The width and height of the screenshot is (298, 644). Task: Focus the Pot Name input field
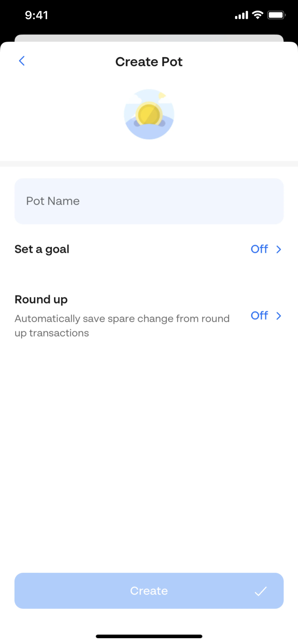[149, 201]
